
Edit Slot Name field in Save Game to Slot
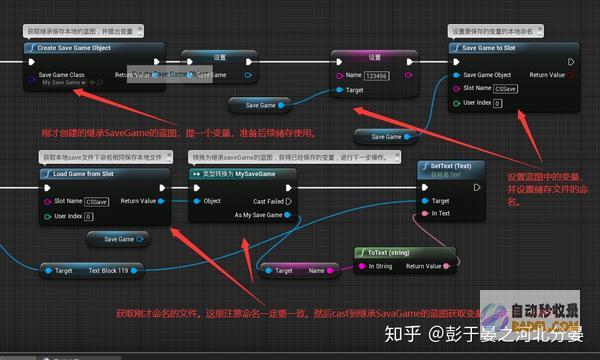pos(505,89)
